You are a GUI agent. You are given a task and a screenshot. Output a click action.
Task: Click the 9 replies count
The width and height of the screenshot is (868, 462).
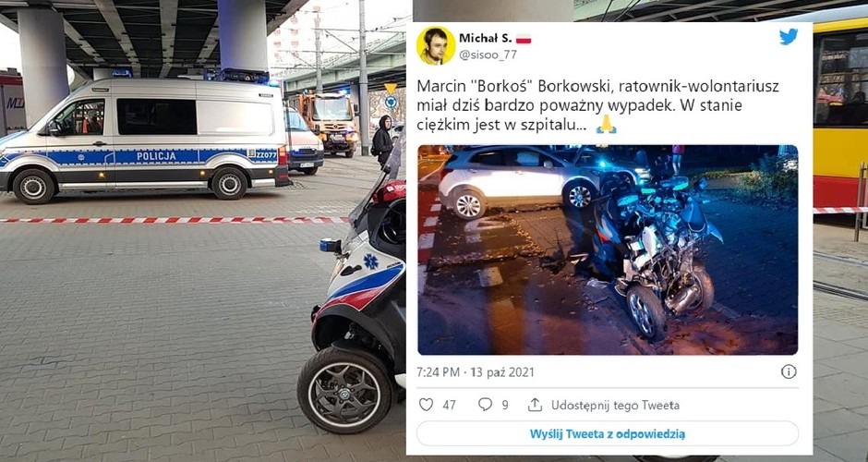pos(505,406)
